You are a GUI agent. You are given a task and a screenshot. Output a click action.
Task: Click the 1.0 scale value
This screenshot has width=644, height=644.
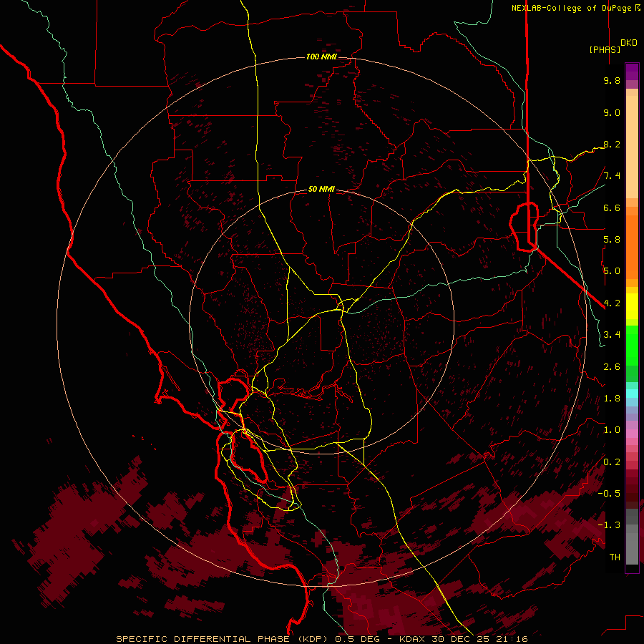612,430
